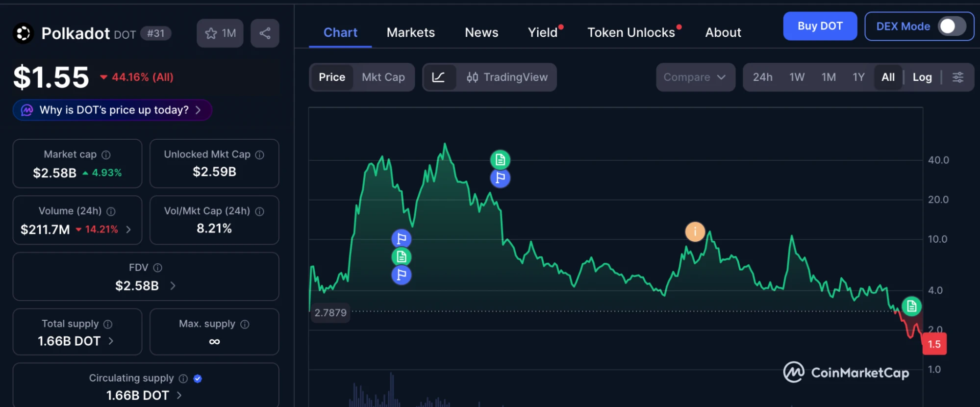The width and height of the screenshot is (980, 407).
Task: Click the Max. supply info icon
Action: coord(245,324)
